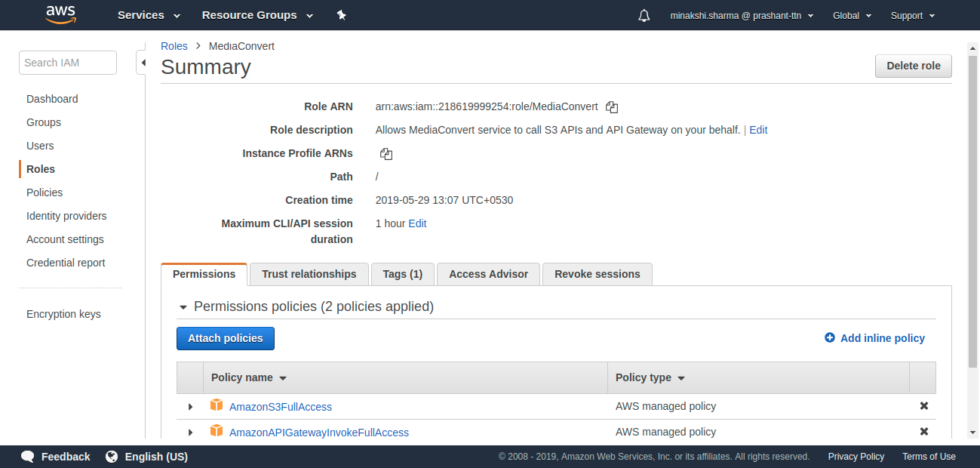Edit the maximum session duration
This screenshot has width=980, height=468.
tap(417, 223)
